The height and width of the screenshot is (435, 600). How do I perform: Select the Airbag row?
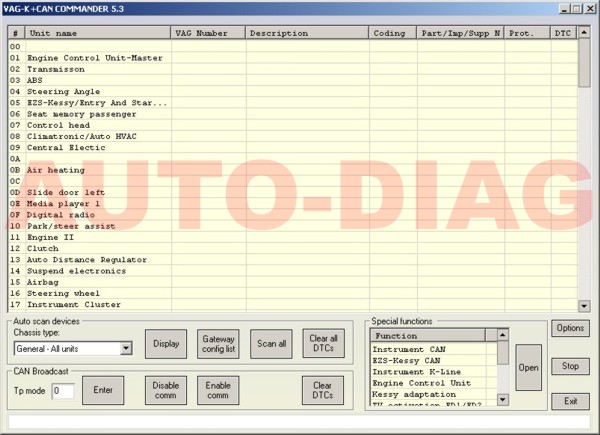click(293, 282)
